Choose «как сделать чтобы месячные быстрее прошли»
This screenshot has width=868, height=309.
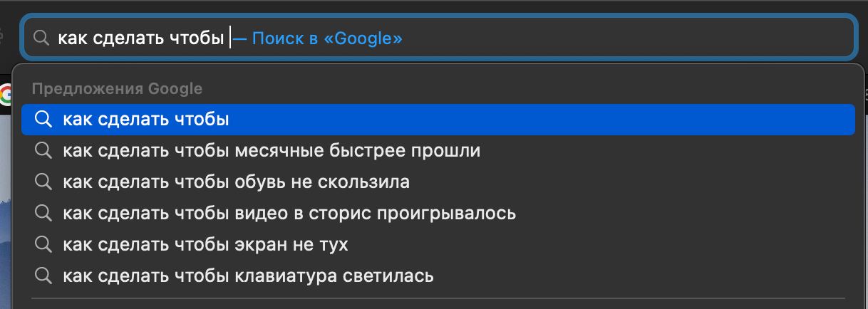(272, 151)
